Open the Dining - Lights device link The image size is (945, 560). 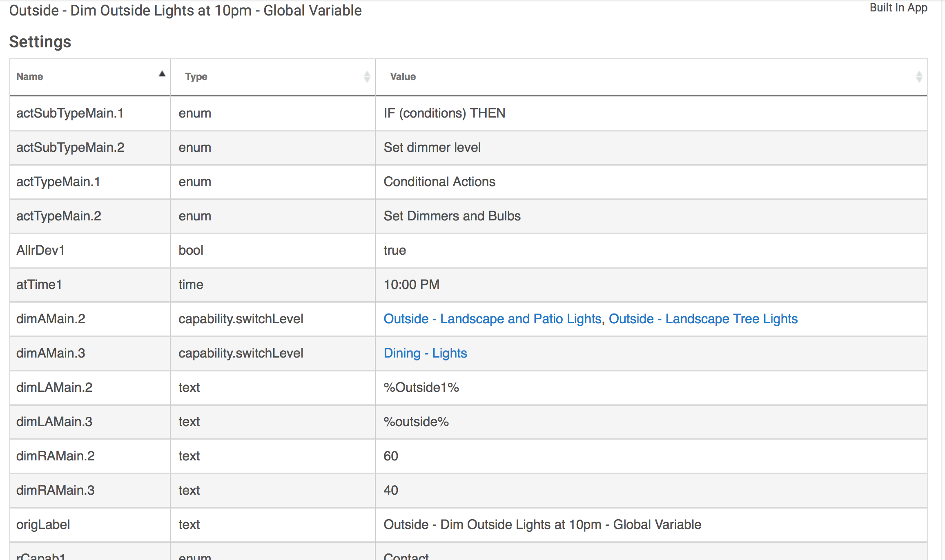[x=425, y=353]
